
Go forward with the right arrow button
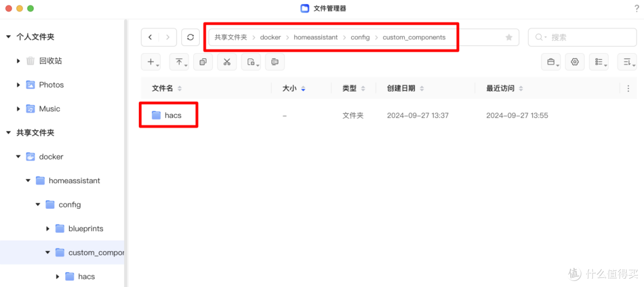pyautogui.click(x=168, y=38)
